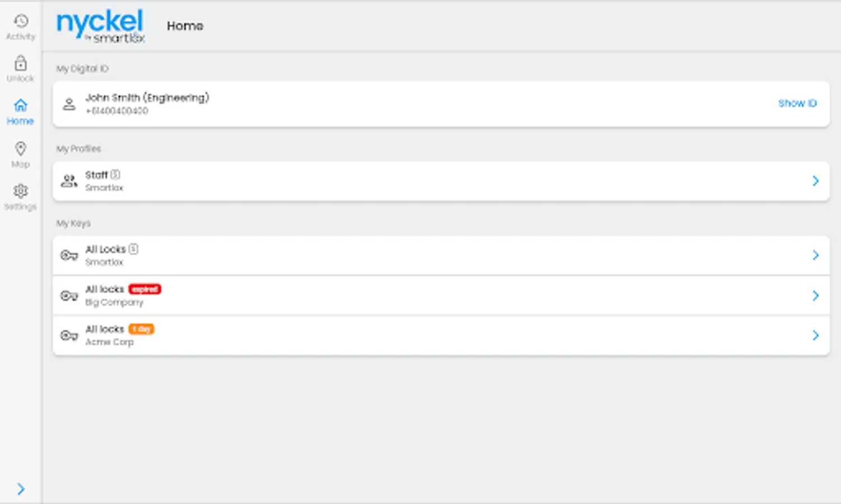Open Staff profile chevron arrow
Screen dimensions: 841x504
[815, 181]
